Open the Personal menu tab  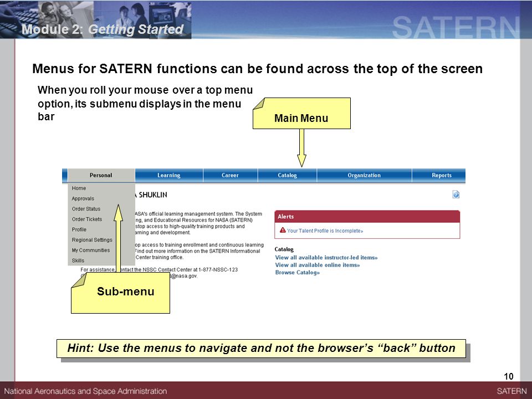[101, 176]
